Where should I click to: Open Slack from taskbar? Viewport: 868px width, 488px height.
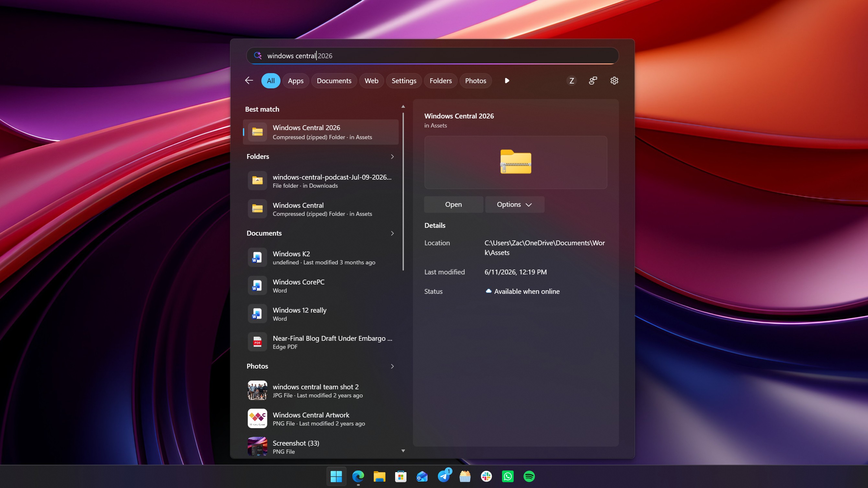[x=486, y=476]
